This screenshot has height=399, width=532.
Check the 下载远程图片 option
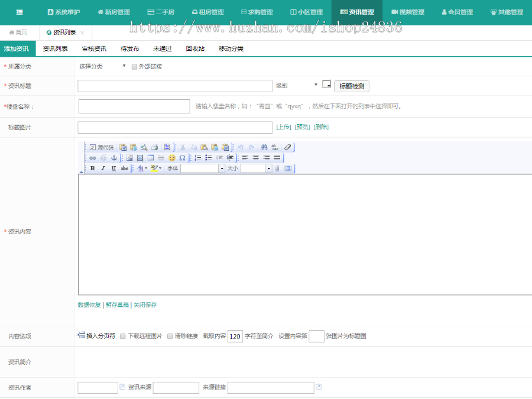[x=122, y=336]
